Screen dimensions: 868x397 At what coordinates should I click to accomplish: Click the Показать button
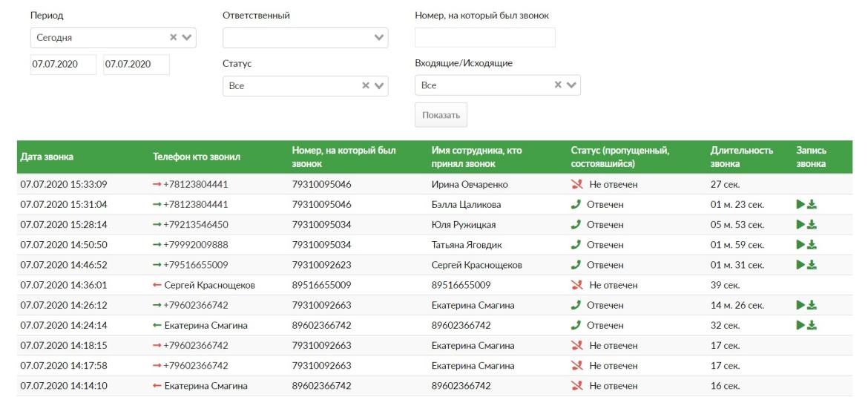441,115
